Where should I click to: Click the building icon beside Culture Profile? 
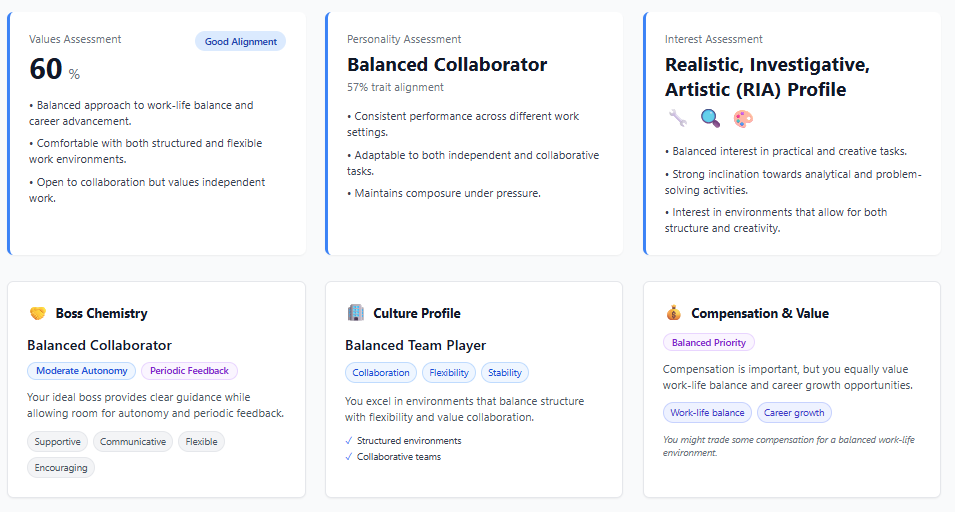point(356,313)
